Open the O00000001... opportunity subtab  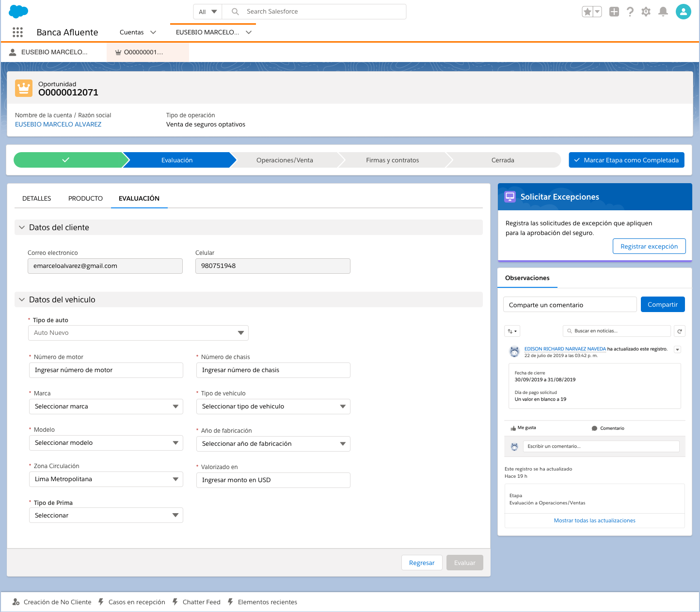tap(148, 52)
